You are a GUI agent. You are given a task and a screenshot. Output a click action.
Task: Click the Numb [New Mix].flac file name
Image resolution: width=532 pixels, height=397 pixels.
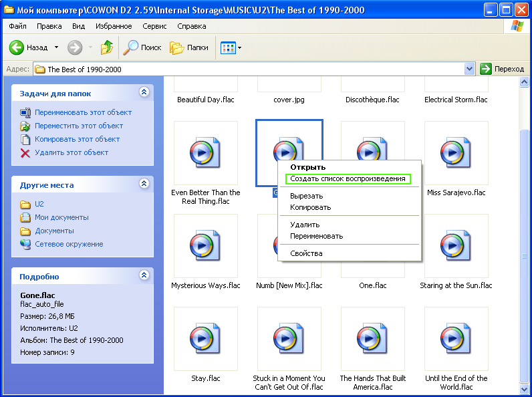pyautogui.click(x=289, y=285)
